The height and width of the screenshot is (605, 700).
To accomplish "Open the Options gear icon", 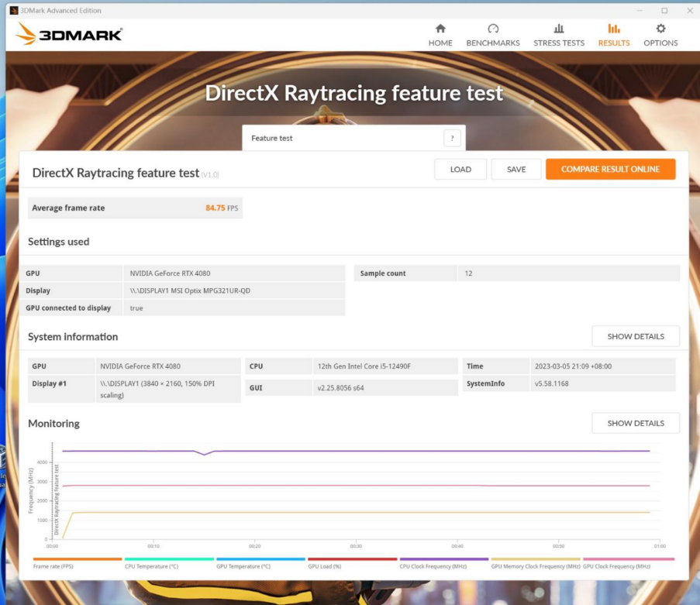I will (660, 29).
